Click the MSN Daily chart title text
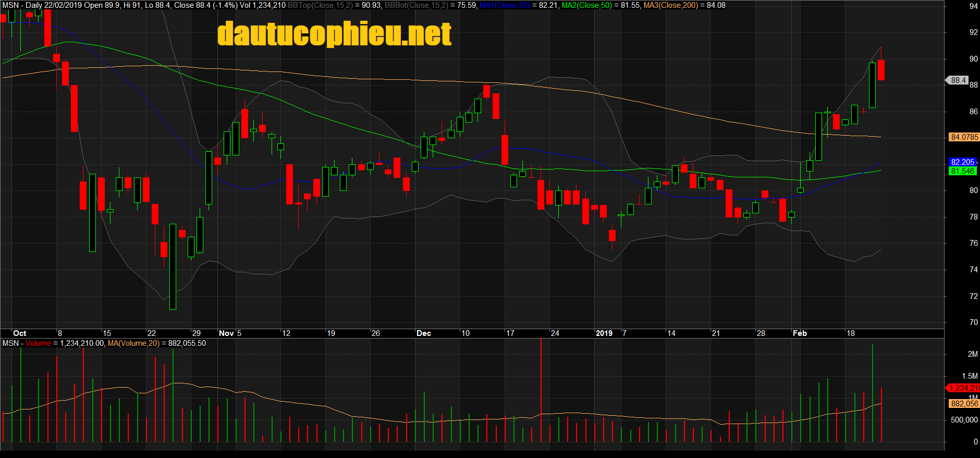 pyautogui.click(x=22, y=5)
